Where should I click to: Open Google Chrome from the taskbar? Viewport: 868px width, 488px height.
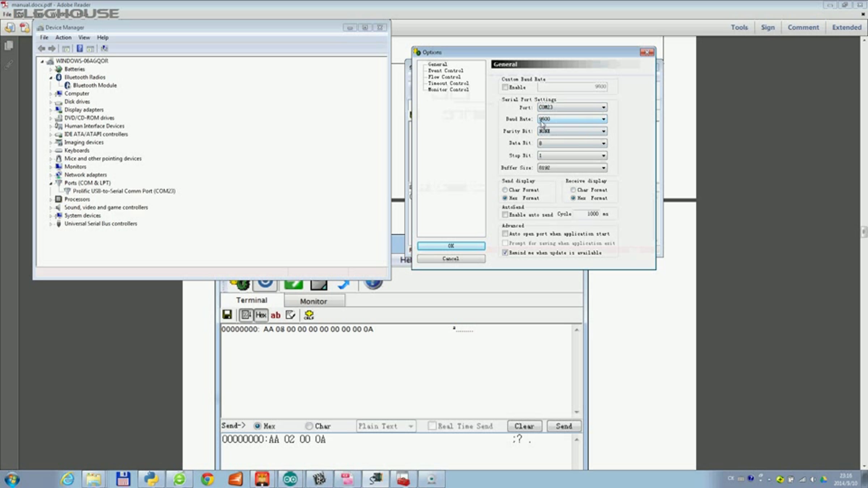(x=207, y=479)
